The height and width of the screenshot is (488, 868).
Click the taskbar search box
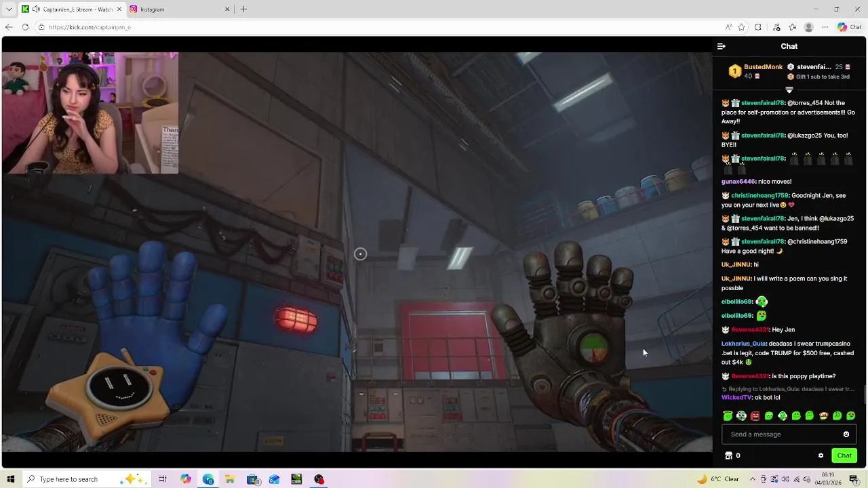click(88, 479)
